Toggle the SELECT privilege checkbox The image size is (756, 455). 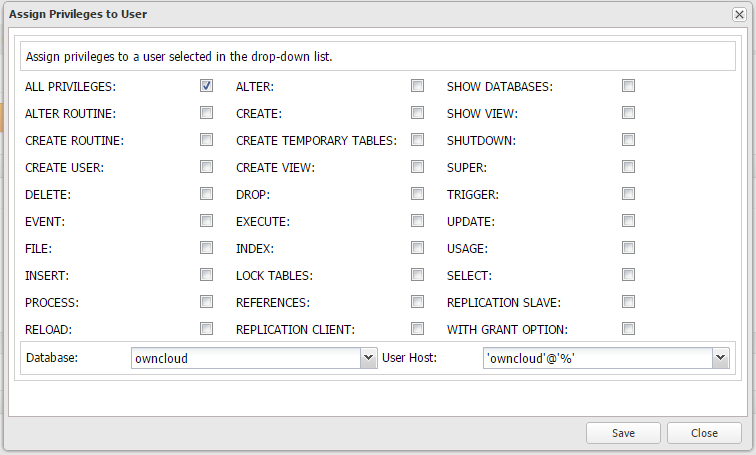[629, 275]
